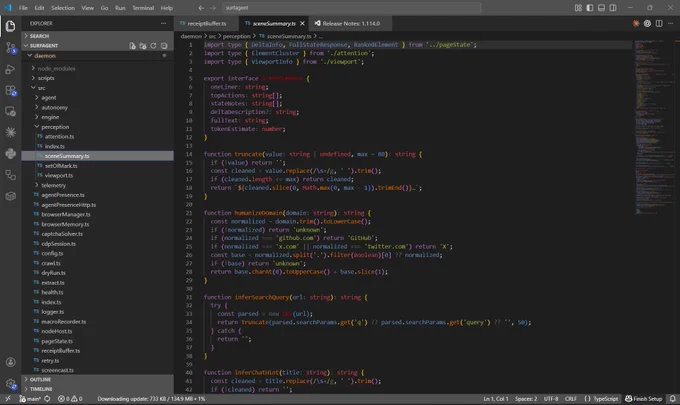Click the starburst extension icon in activity bar
The width and height of the screenshot is (680, 405).
10,132
